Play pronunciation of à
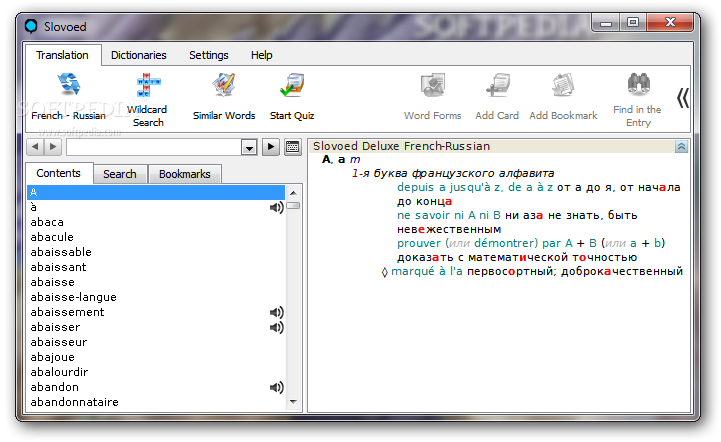Screen dimensions: 721x442 (x=276, y=207)
